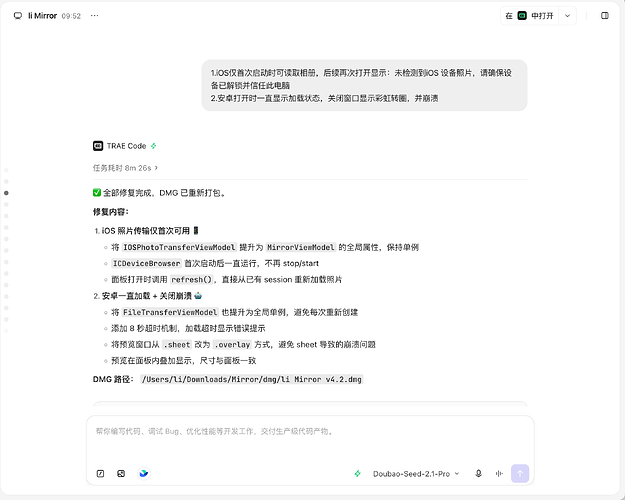Click the 在…中打开 button

[x=529, y=16]
